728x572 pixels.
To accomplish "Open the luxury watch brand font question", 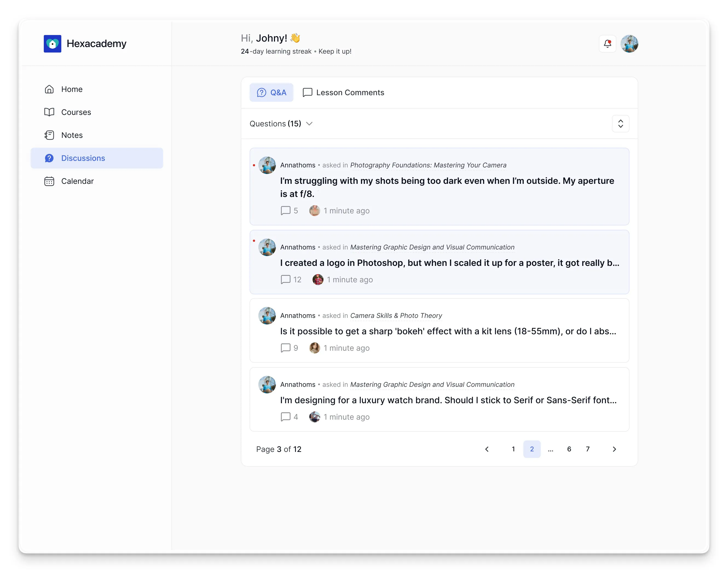I will click(x=448, y=400).
